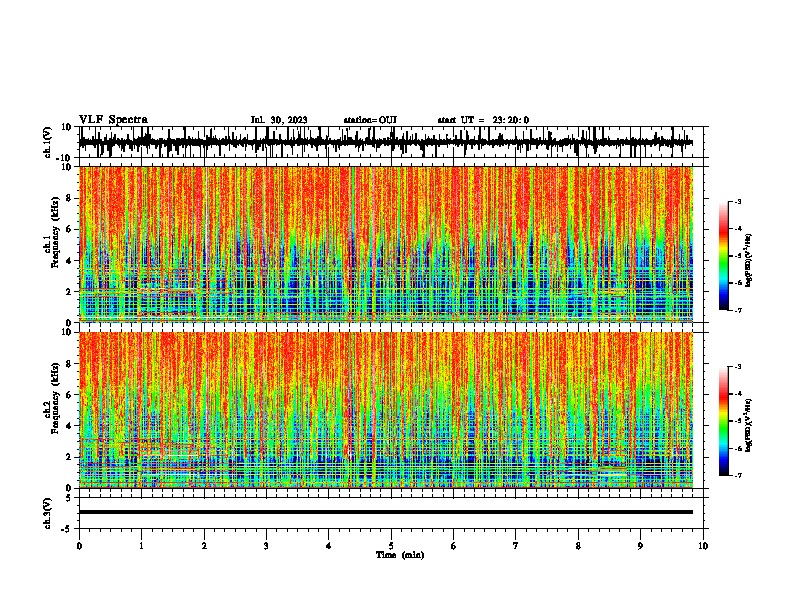Click time axis tick label "2"
The image size is (792, 612).
[204, 546]
